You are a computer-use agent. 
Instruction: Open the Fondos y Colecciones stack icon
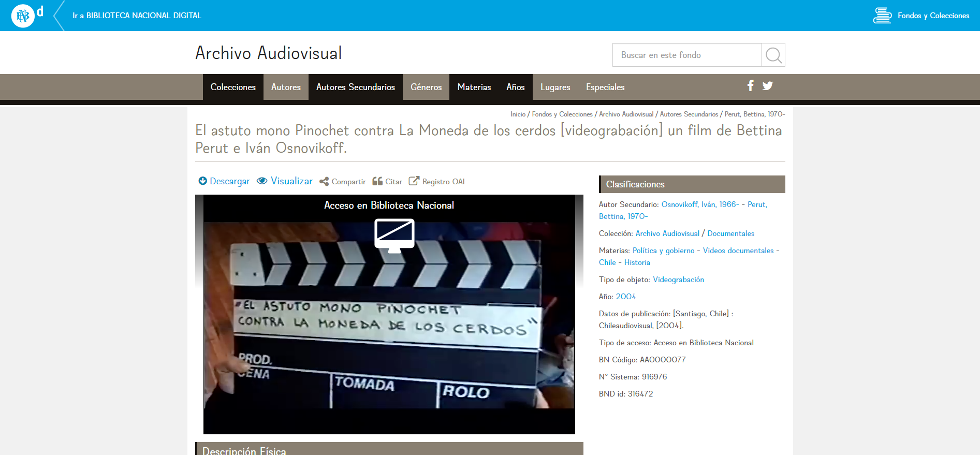[882, 16]
